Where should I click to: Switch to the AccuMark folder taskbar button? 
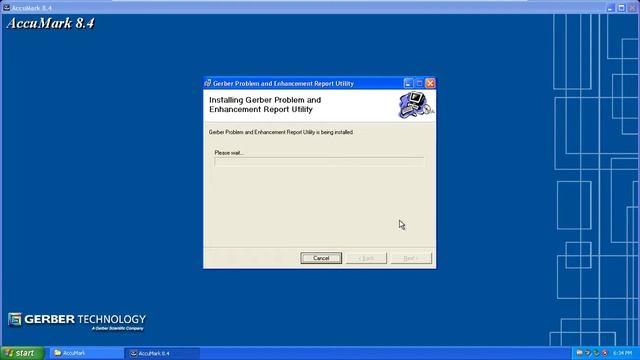pos(86,353)
